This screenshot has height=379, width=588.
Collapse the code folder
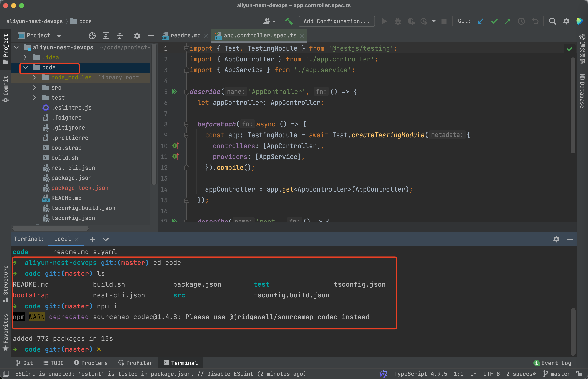click(x=25, y=67)
